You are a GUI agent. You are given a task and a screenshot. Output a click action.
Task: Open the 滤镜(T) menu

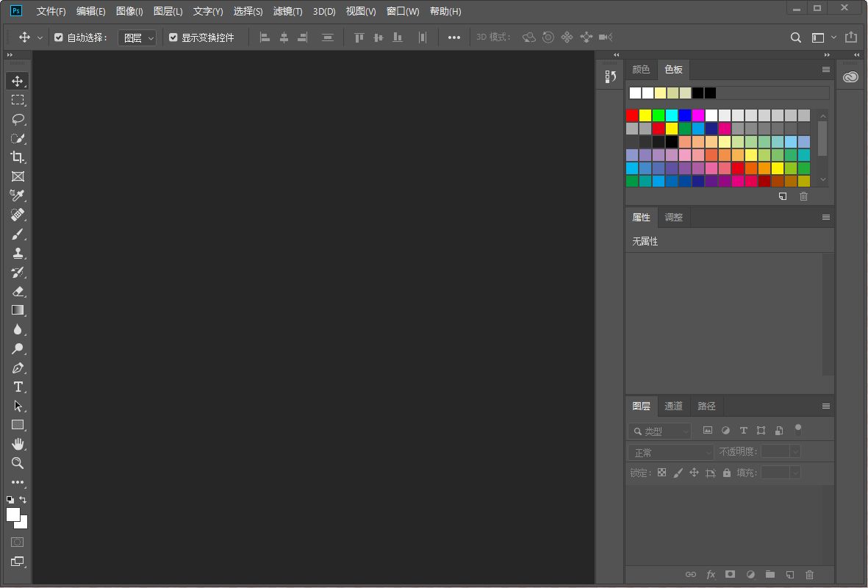click(x=288, y=11)
